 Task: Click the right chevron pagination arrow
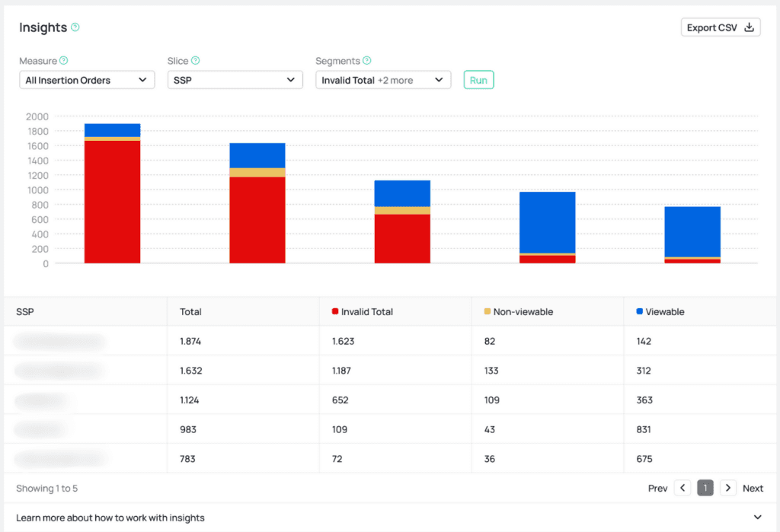coord(727,488)
